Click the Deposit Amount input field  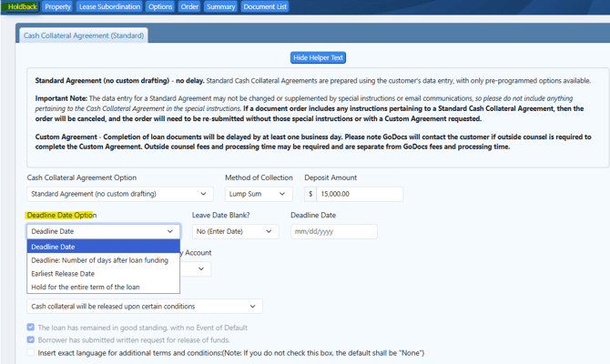(x=359, y=194)
